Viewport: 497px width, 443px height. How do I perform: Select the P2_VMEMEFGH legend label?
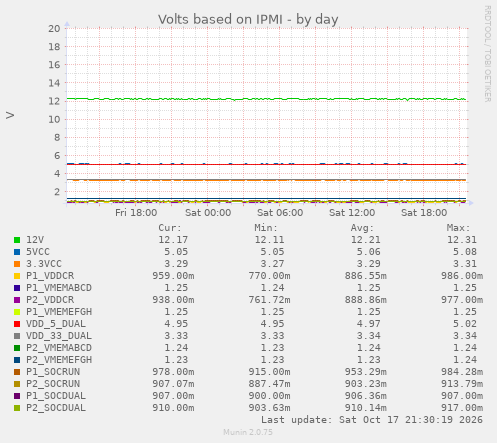[x=59, y=360]
